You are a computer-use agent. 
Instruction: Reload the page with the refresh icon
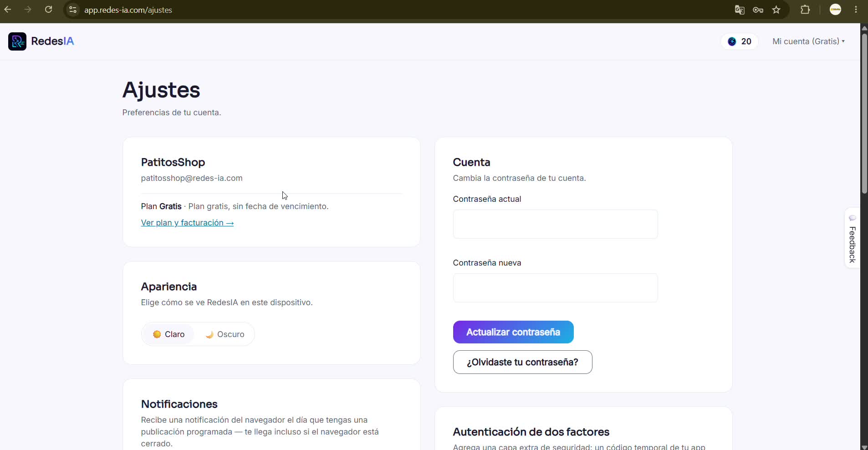49,10
